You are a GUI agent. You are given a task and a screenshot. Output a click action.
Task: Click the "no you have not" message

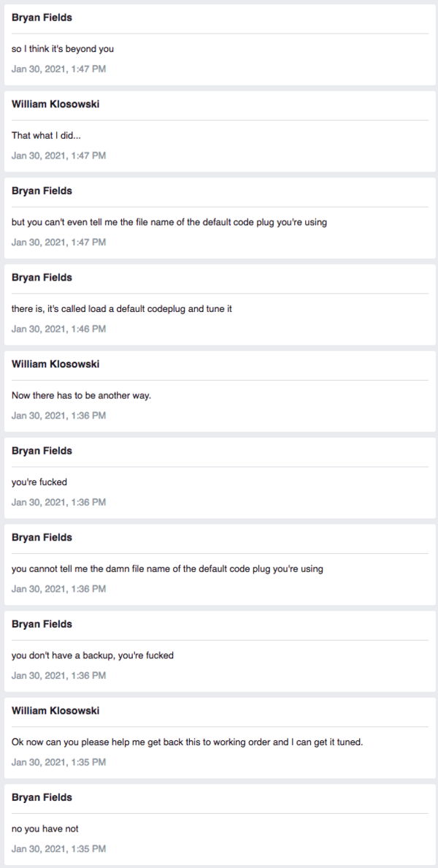pos(45,829)
